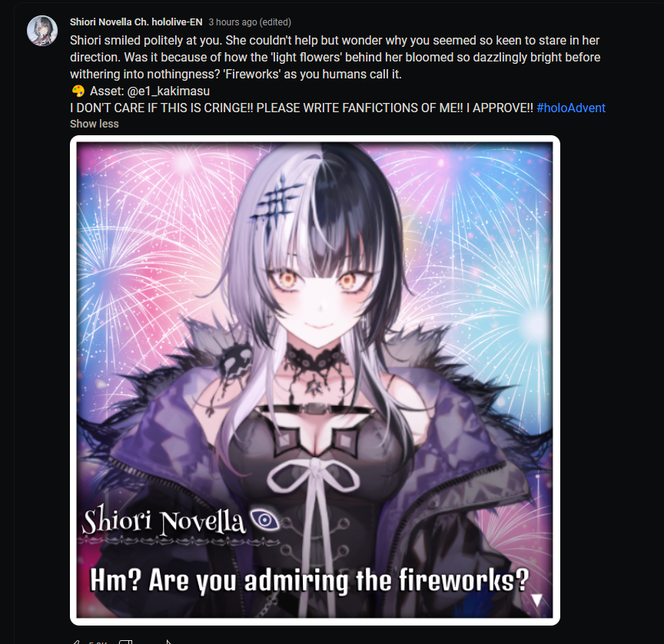Click the story paragraph starting 'Shiori smiled politely'
Image resolution: width=664 pixels, height=644 pixels.
[335, 57]
